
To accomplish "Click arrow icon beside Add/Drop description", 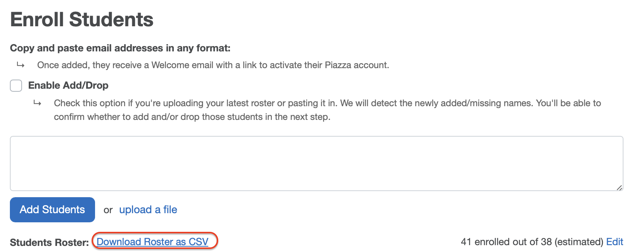I will [37, 103].
